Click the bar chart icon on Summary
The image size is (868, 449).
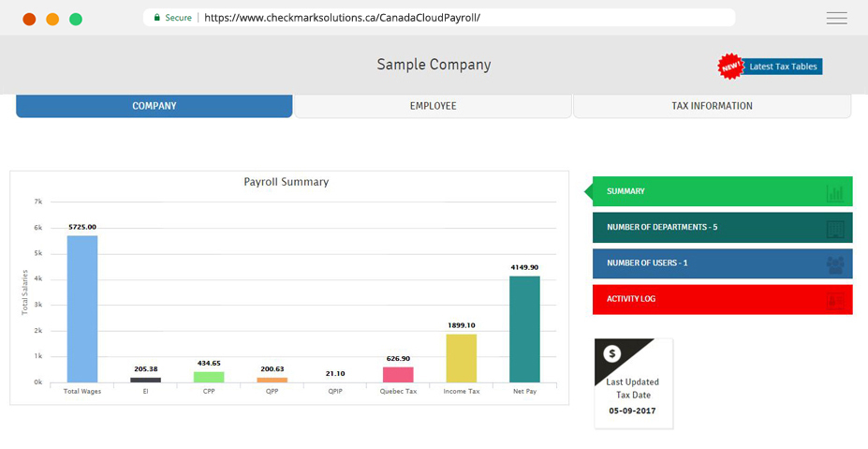pyautogui.click(x=834, y=193)
